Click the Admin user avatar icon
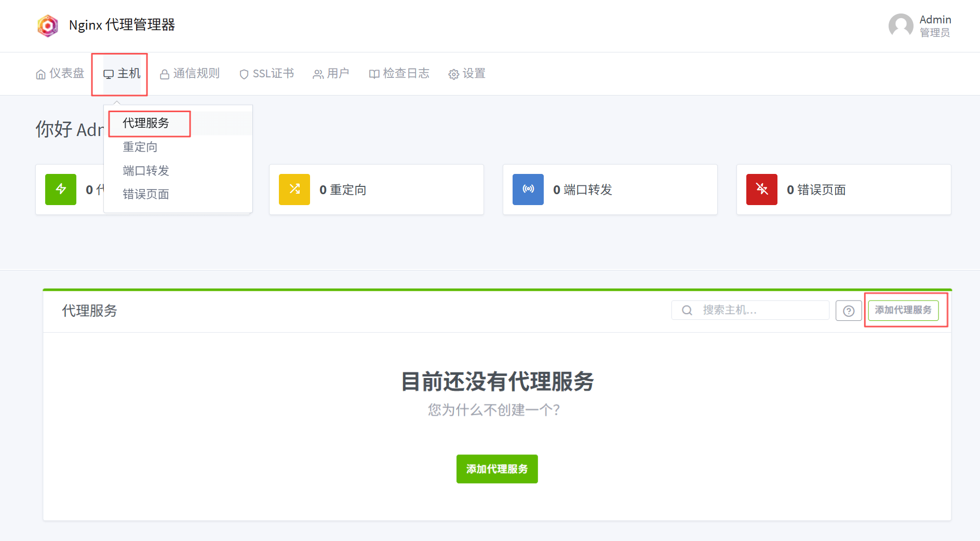 click(x=901, y=25)
